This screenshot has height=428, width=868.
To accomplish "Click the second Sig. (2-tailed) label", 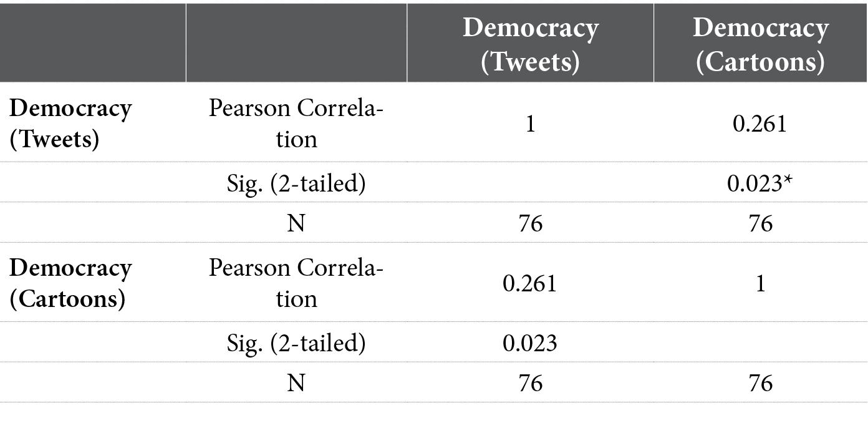I will coord(296,344).
